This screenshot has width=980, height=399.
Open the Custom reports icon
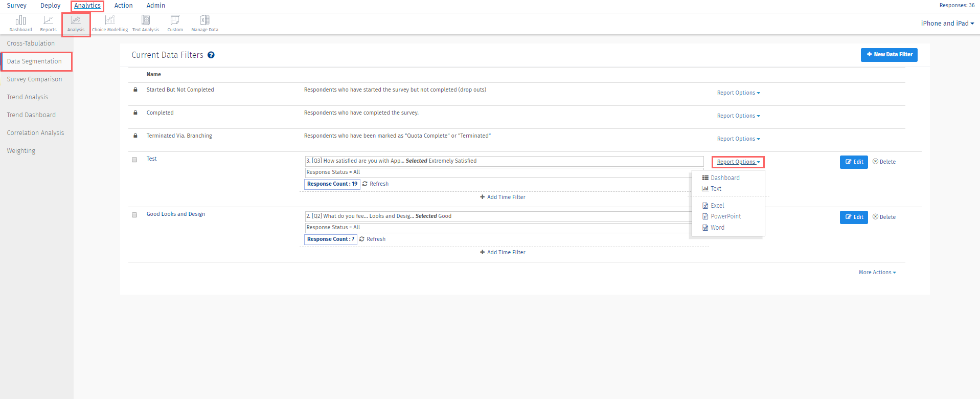(175, 24)
